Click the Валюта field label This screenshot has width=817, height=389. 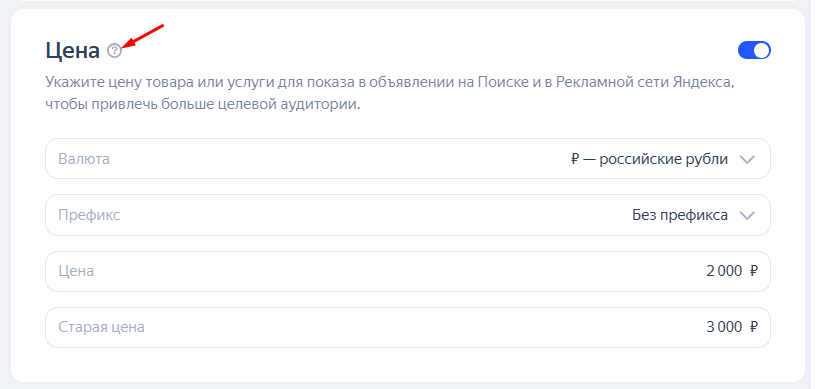point(84,159)
